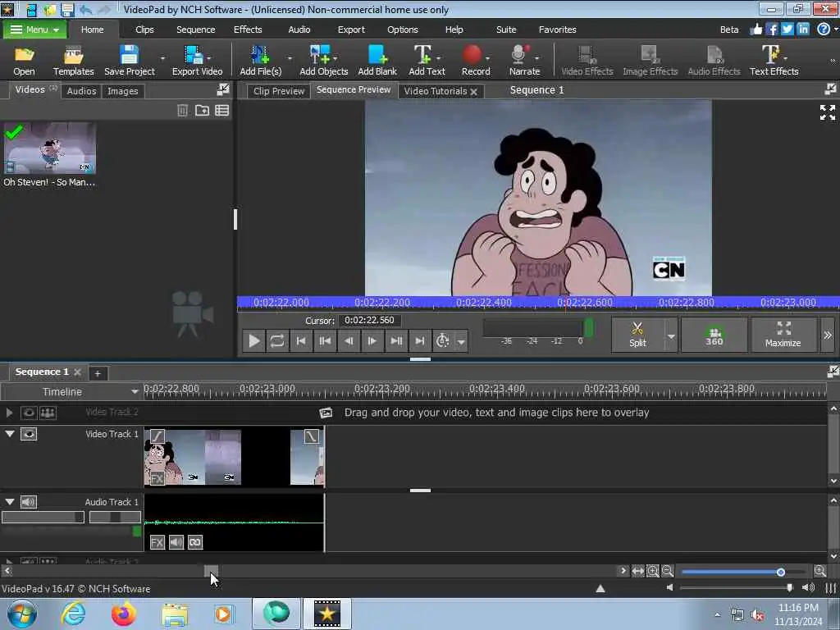Image resolution: width=840 pixels, height=630 pixels.
Task: Collapse Video Track 1 triangle
Action: tap(10, 433)
